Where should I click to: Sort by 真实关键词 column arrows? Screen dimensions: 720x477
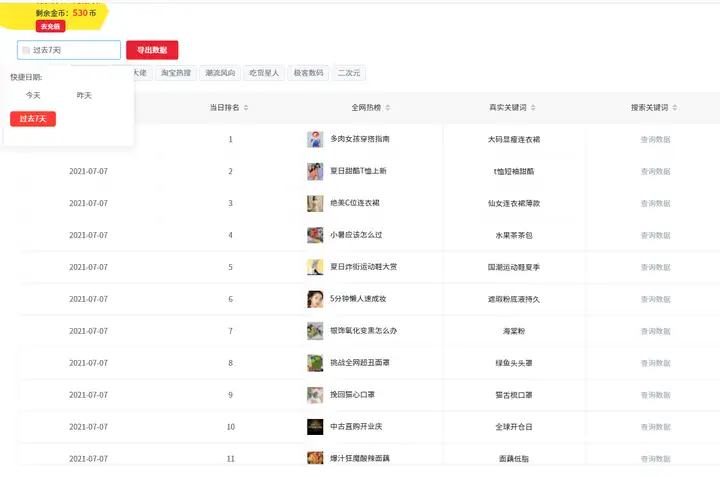click(x=533, y=107)
